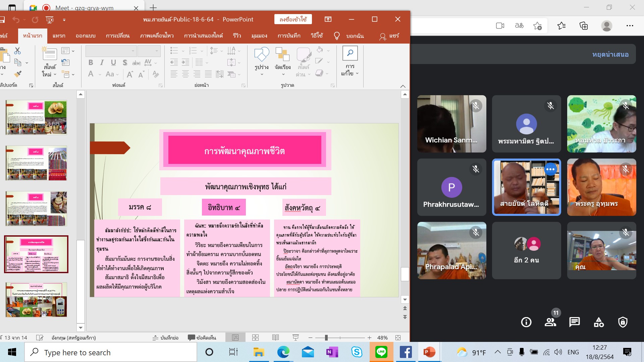Open Meet host controls shield icon
The width and height of the screenshot is (644, 362).
coord(623,322)
